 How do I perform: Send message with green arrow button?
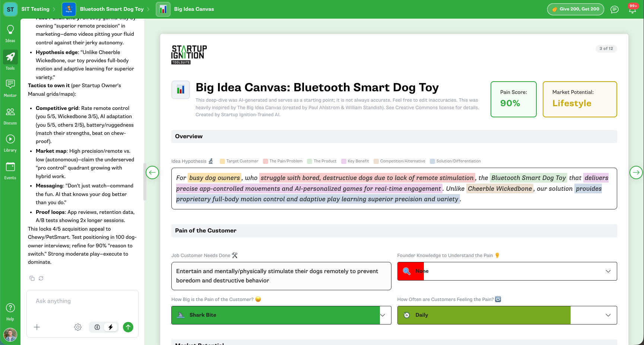point(128,327)
